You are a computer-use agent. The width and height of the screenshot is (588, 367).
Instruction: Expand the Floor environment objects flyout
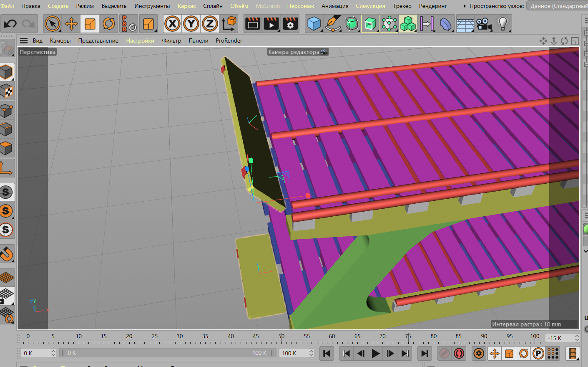pyautogui.click(x=465, y=24)
